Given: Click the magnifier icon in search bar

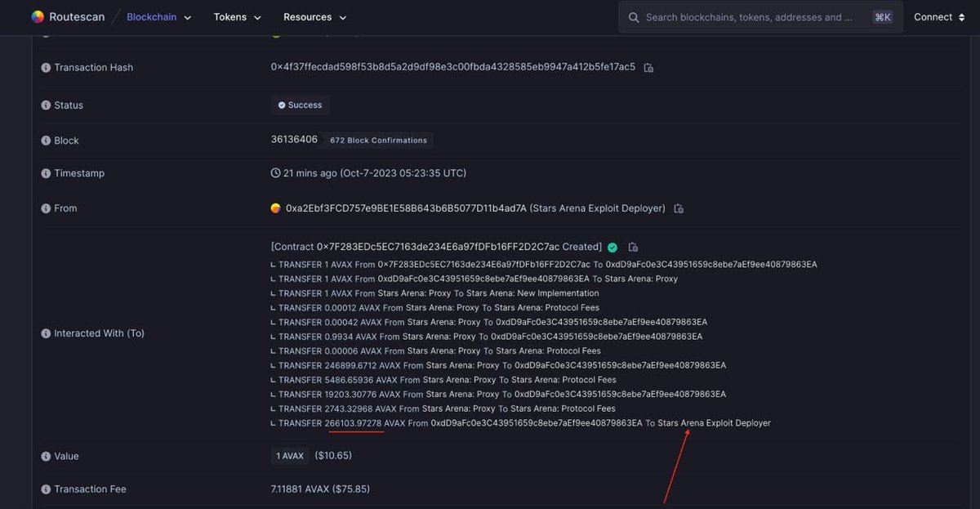Looking at the screenshot, I should coord(634,17).
